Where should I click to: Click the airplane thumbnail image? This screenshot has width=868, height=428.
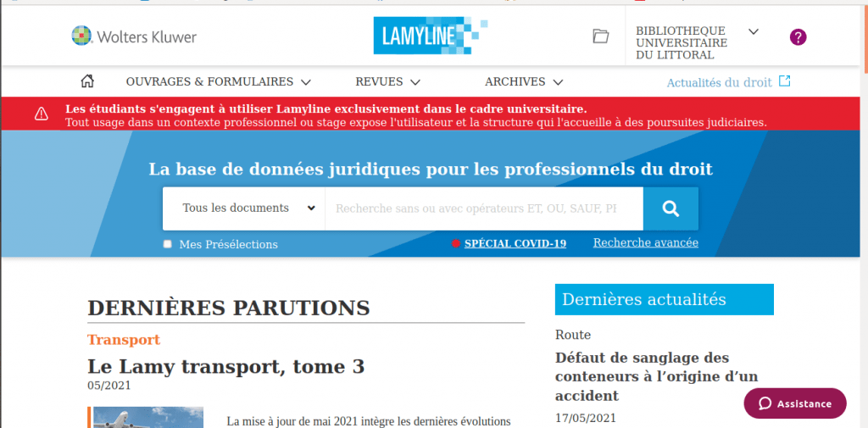tap(147, 418)
